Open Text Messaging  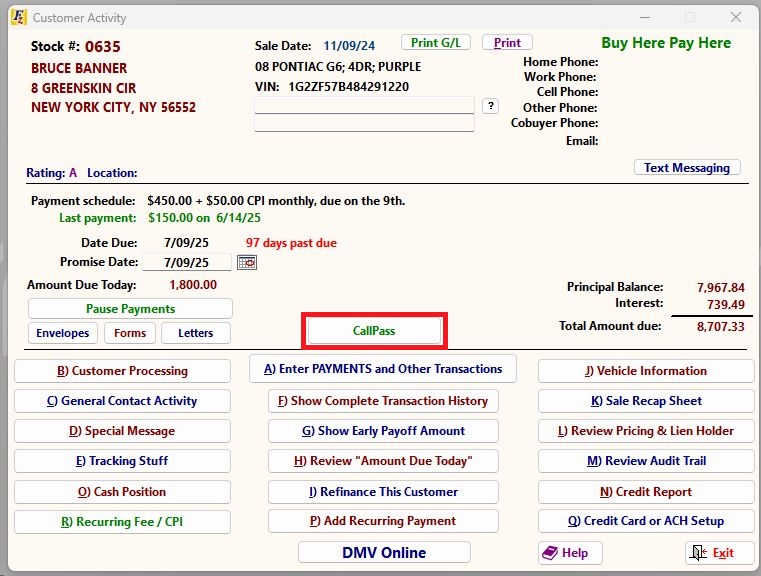[687, 168]
